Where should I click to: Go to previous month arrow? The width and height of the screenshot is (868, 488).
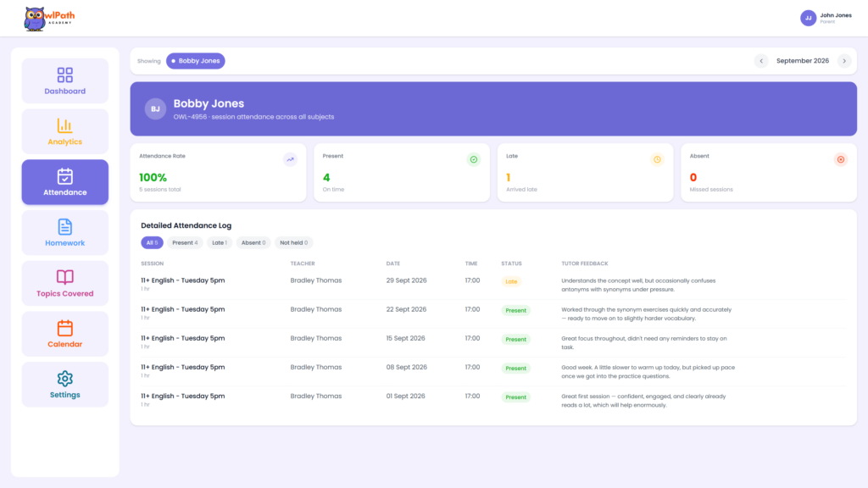[x=761, y=61]
